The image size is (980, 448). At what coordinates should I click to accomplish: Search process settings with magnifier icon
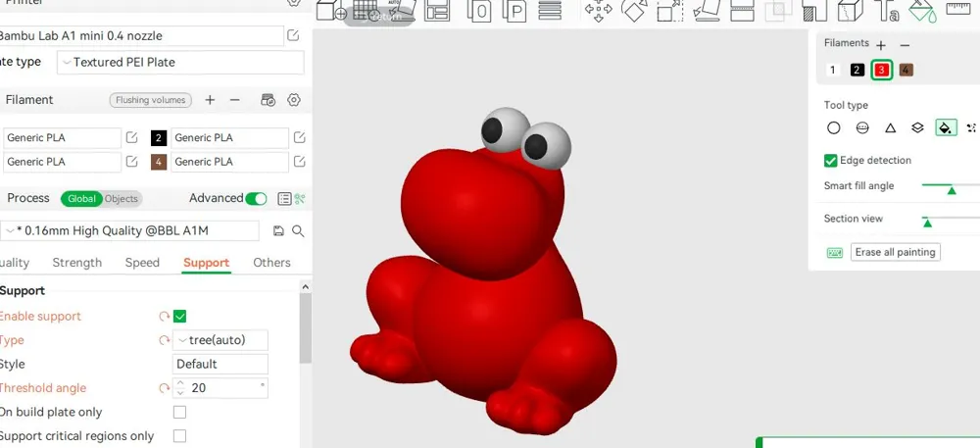(x=298, y=231)
